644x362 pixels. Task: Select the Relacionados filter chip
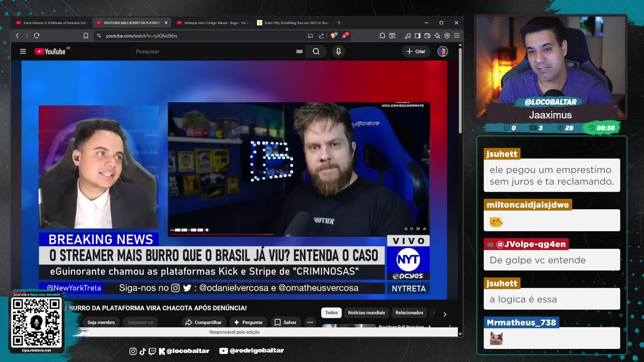409,313
